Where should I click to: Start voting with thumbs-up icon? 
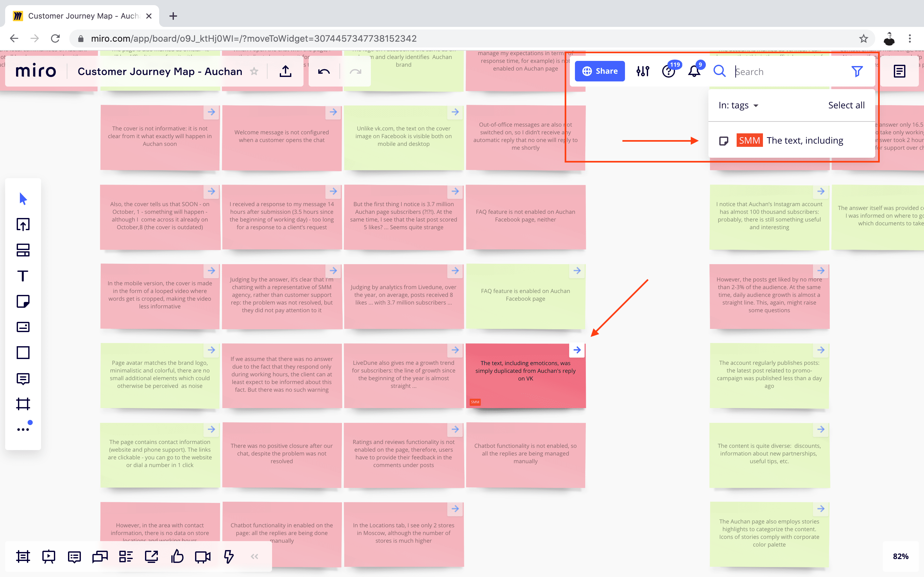pyautogui.click(x=177, y=557)
